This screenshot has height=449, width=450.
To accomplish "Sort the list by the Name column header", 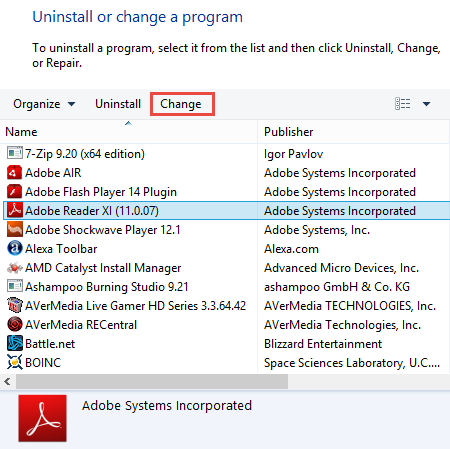I will point(129,132).
